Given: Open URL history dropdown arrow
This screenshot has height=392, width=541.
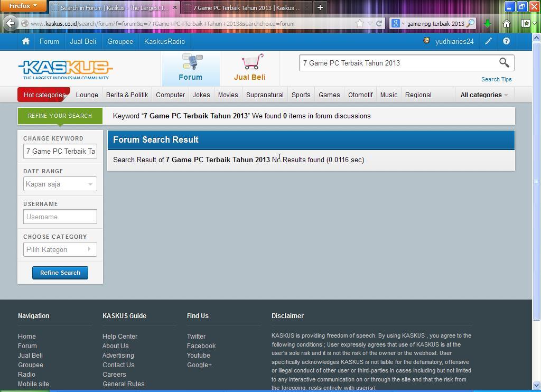Looking at the screenshot, I should point(370,23).
